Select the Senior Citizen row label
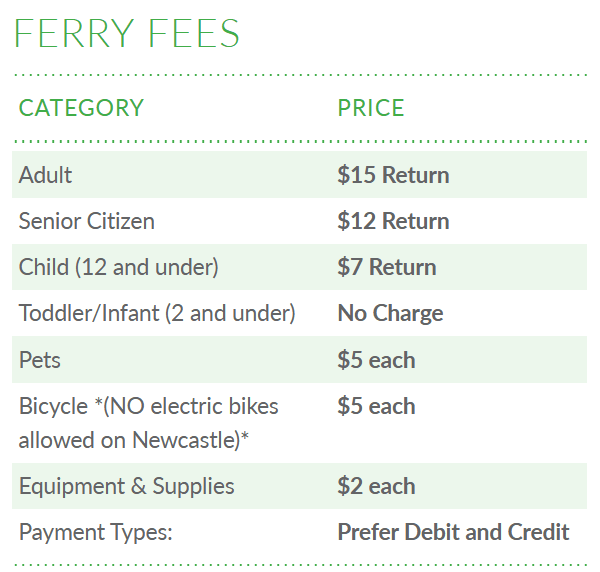600x572 pixels. click(x=87, y=221)
